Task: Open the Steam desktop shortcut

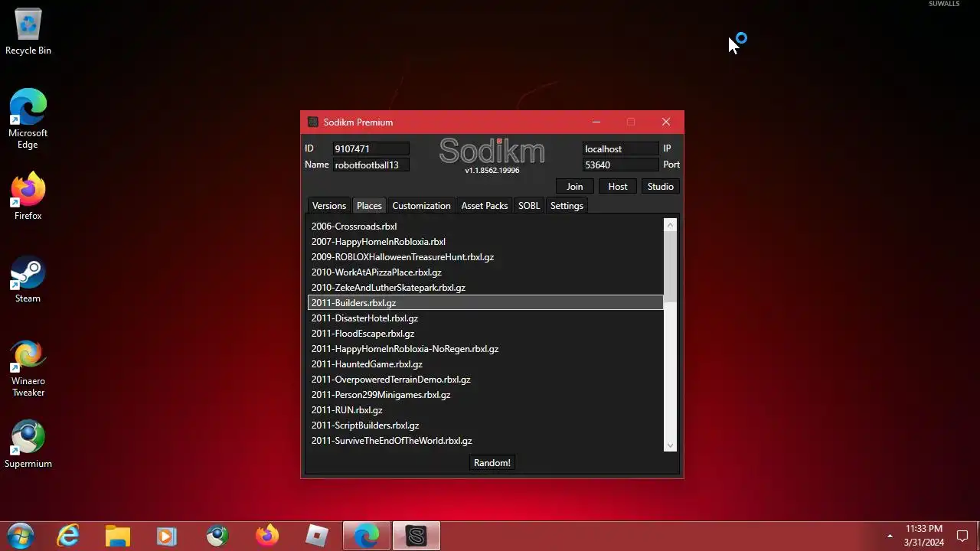Action: click(28, 279)
